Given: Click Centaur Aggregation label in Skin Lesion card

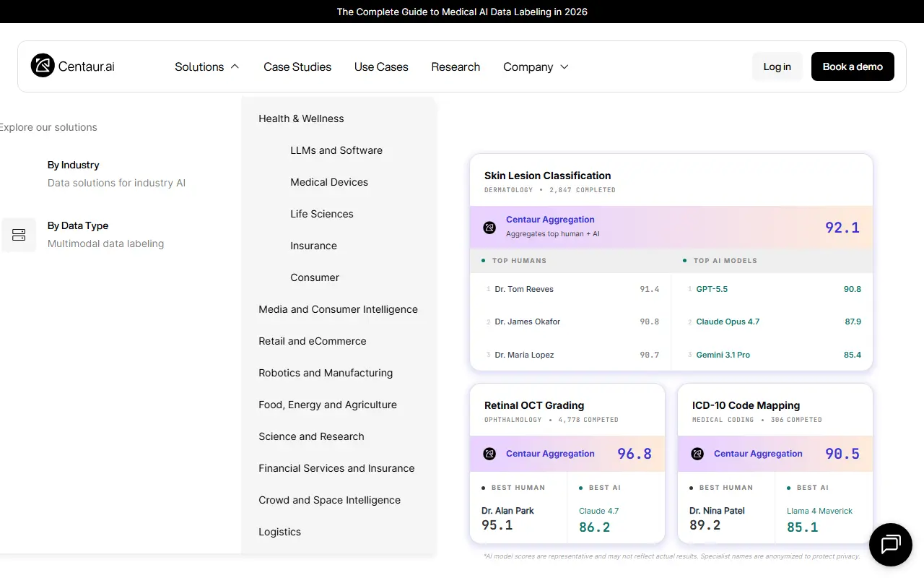Looking at the screenshot, I should 550,220.
